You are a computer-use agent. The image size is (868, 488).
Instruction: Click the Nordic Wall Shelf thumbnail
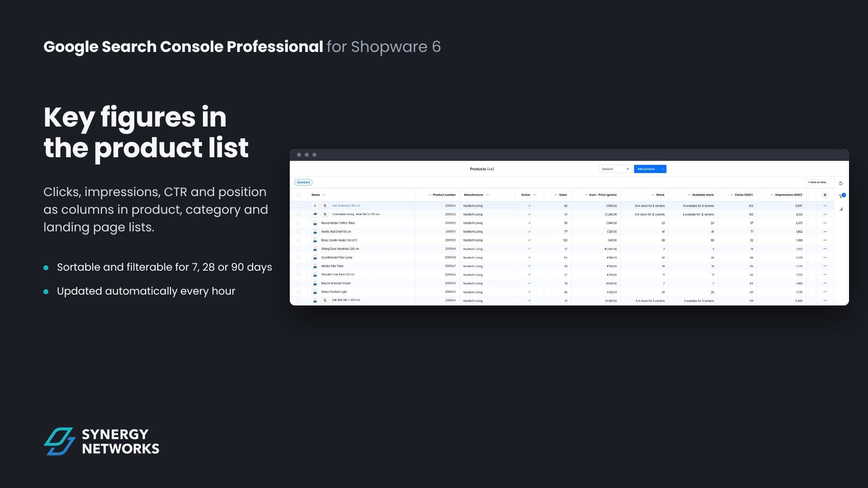tap(315, 232)
